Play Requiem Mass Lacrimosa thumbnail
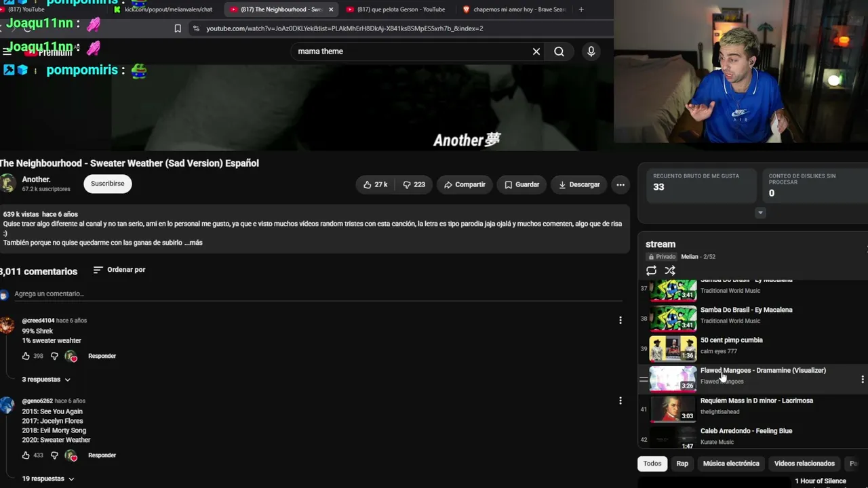The image size is (868, 488). [x=673, y=409]
